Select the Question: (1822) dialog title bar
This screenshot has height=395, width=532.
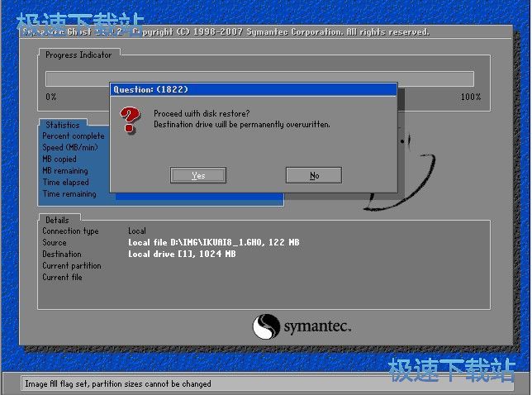[254, 89]
